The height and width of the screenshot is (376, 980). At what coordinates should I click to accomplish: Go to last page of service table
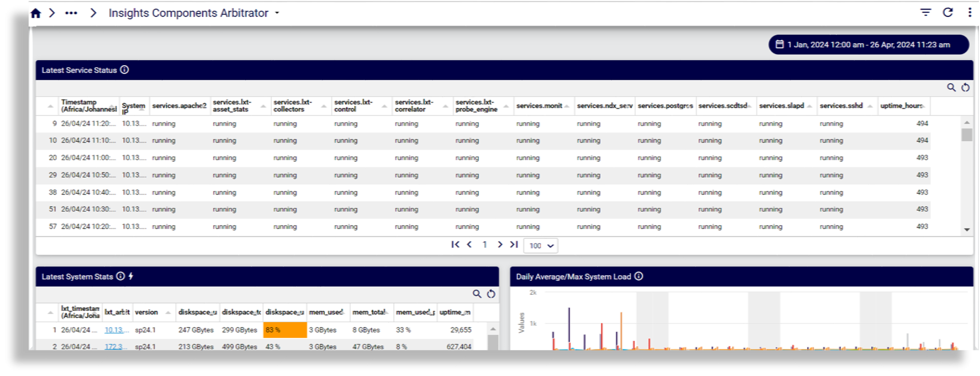point(514,245)
